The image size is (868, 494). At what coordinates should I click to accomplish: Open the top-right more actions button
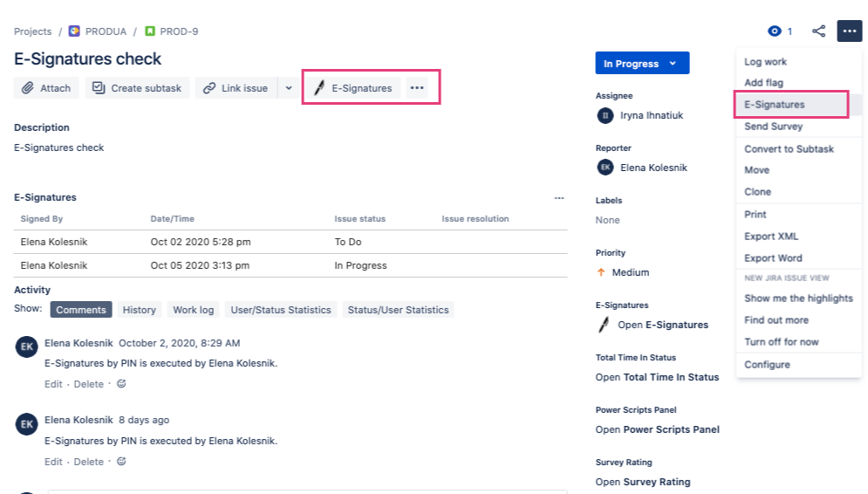click(x=849, y=31)
